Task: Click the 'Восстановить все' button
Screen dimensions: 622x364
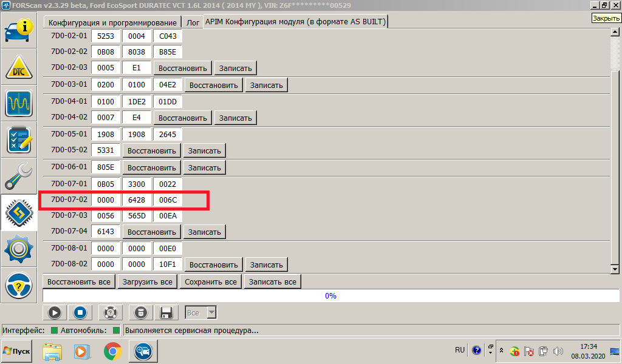Action: click(x=79, y=282)
